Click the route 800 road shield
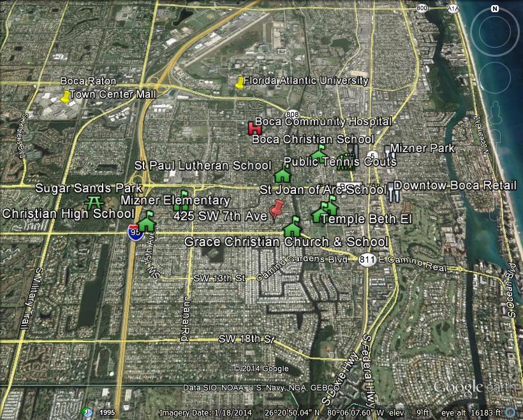This screenshot has width=523, height=420. tap(422, 8)
